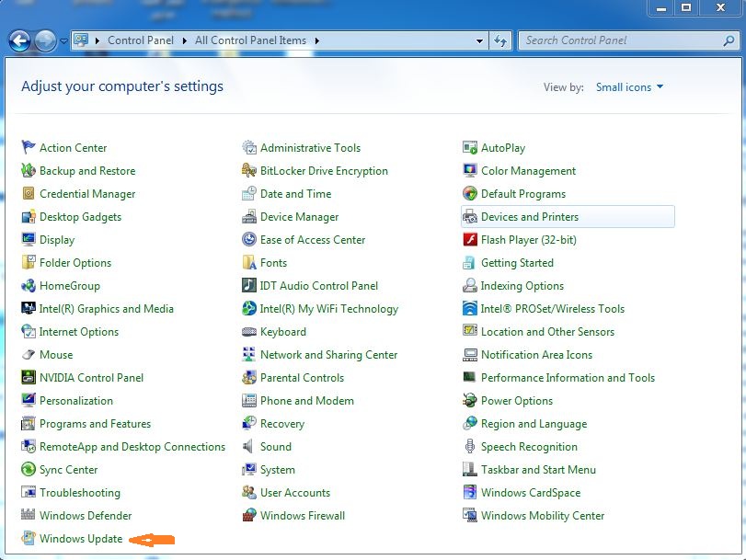Click the Default Programs icon

click(469, 193)
